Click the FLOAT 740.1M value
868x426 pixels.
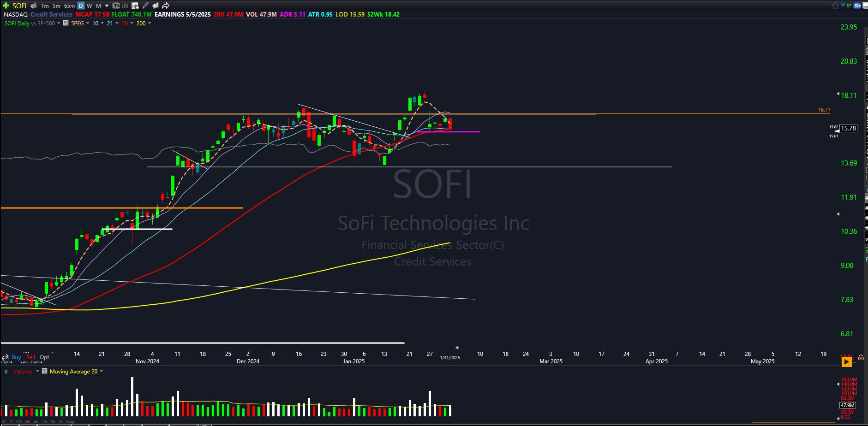(132, 14)
